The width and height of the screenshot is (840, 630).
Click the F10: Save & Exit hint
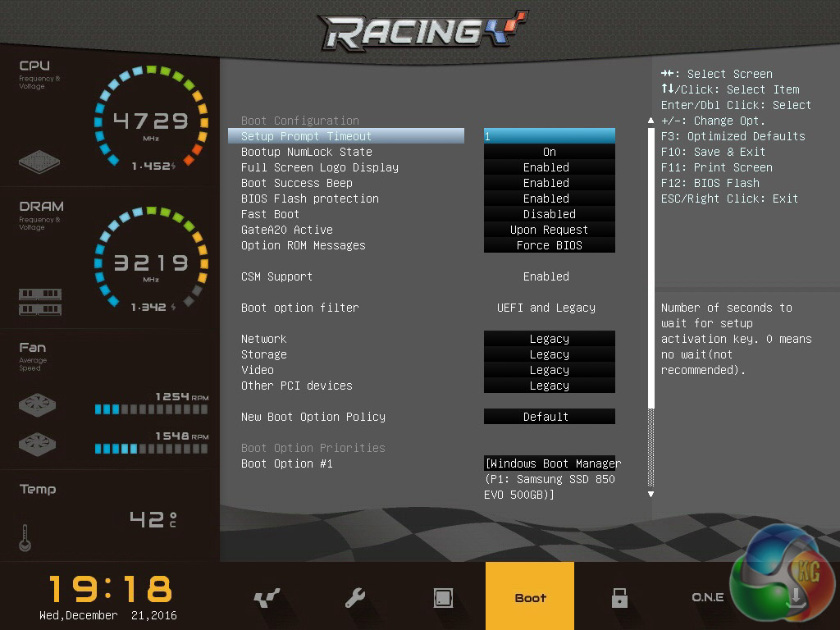713,152
